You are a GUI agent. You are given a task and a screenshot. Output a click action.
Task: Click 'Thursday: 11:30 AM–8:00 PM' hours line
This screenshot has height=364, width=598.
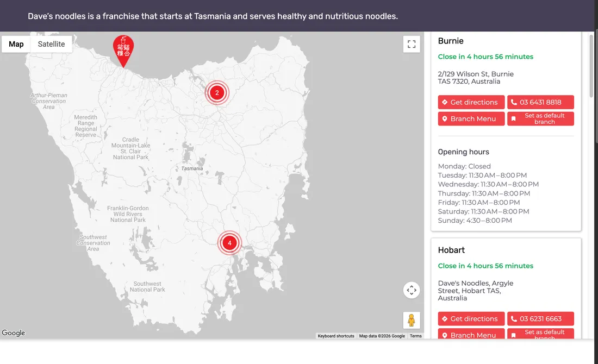tap(484, 193)
